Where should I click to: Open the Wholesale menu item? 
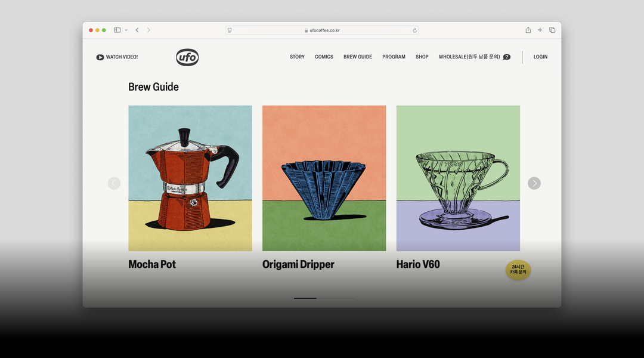[469, 57]
